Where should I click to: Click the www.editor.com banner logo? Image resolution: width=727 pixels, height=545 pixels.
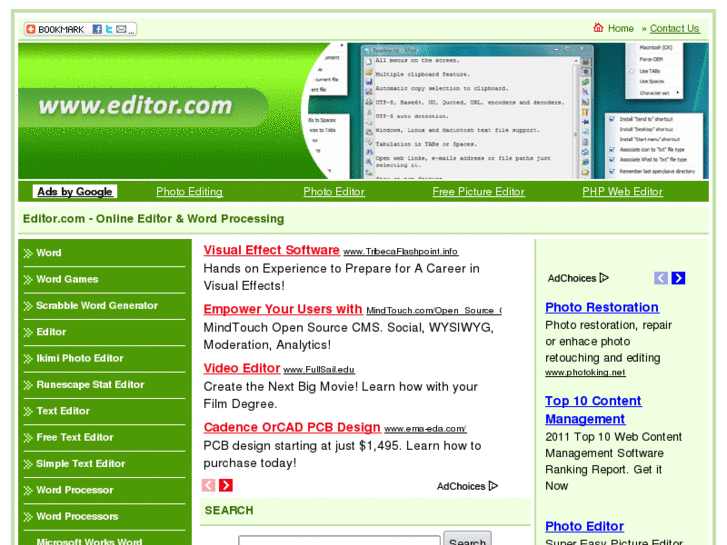pyautogui.click(x=135, y=106)
